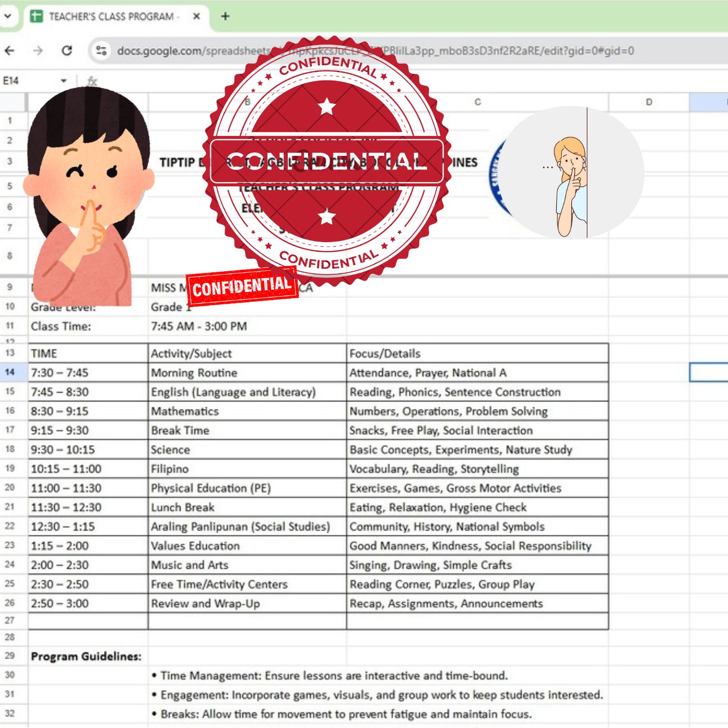
Task: Select "English (Language and Literacy)" cell
Action: tap(248, 392)
